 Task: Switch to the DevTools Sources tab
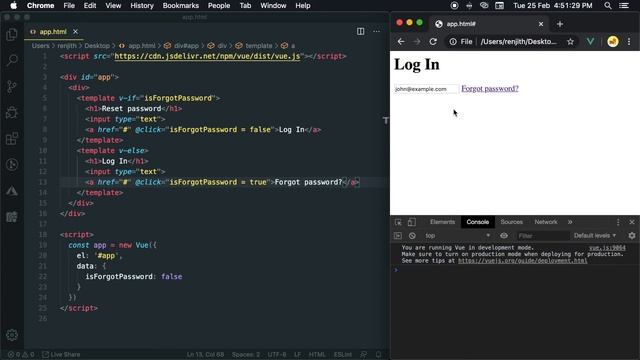tap(511, 222)
